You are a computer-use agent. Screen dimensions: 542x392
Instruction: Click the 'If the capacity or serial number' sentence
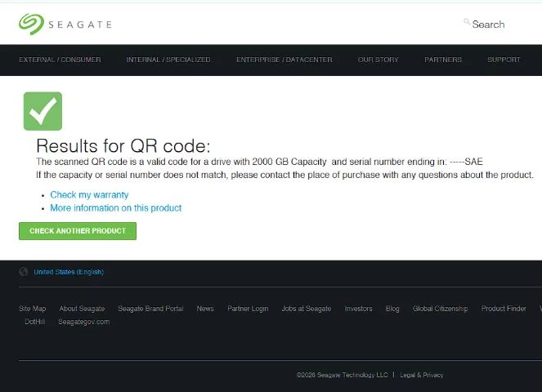284,175
